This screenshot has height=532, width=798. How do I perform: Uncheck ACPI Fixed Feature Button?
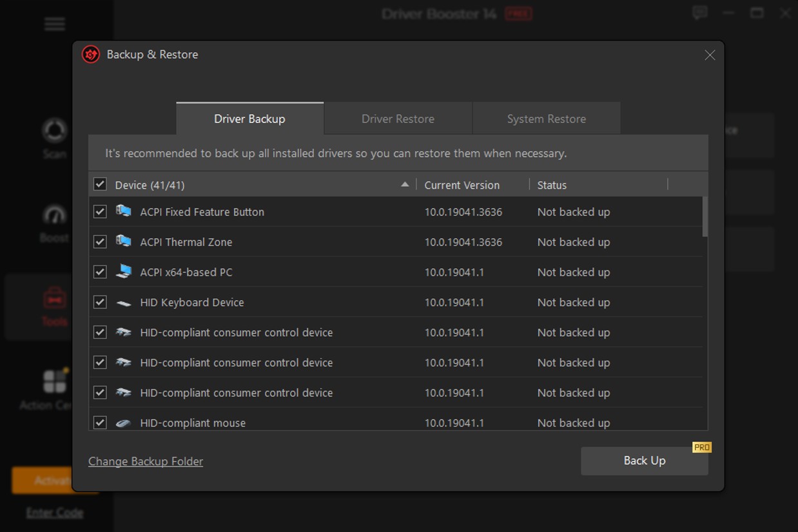click(x=100, y=211)
